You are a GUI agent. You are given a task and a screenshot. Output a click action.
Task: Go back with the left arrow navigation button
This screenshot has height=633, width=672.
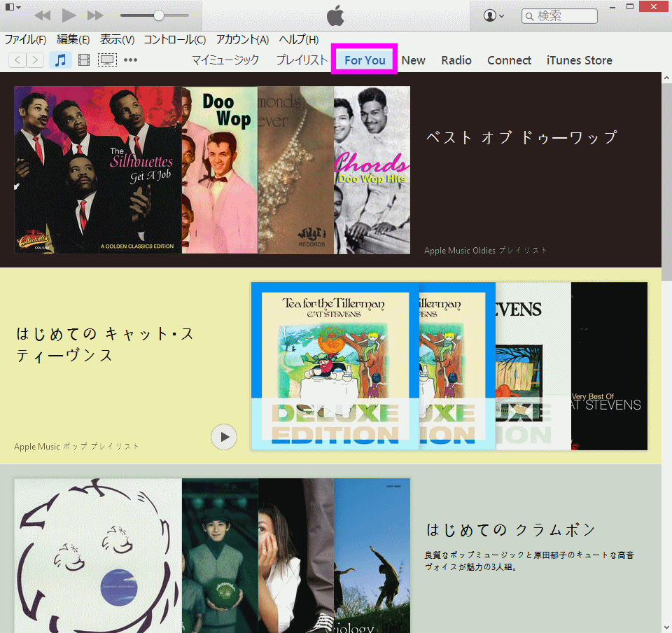coord(17,60)
